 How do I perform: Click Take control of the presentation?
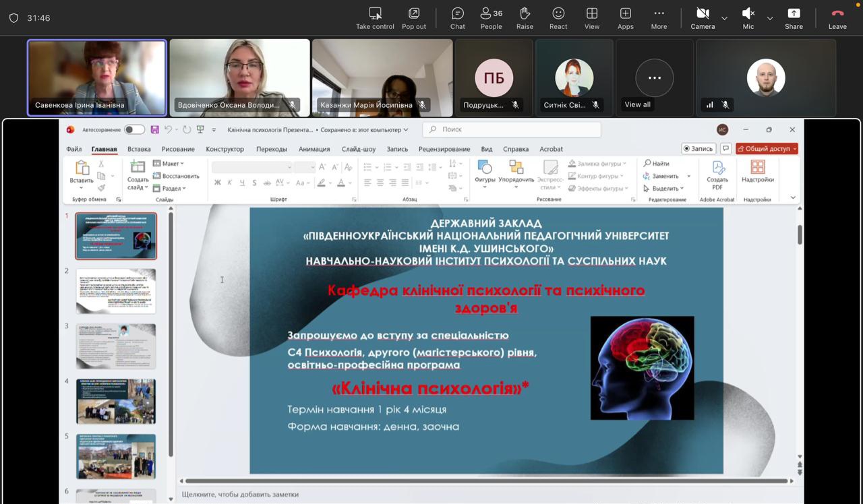point(375,18)
